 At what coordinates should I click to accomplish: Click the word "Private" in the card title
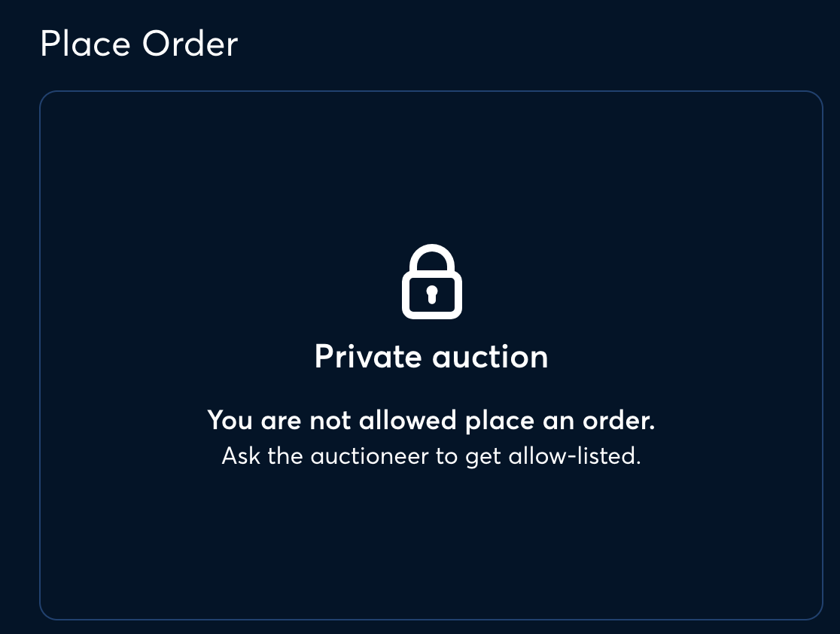(368, 356)
